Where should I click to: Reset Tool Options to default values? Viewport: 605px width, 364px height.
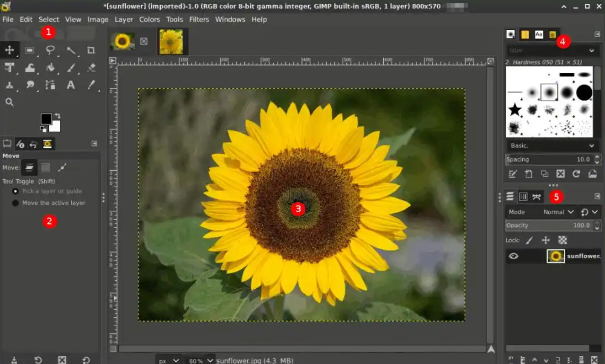coord(86,360)
